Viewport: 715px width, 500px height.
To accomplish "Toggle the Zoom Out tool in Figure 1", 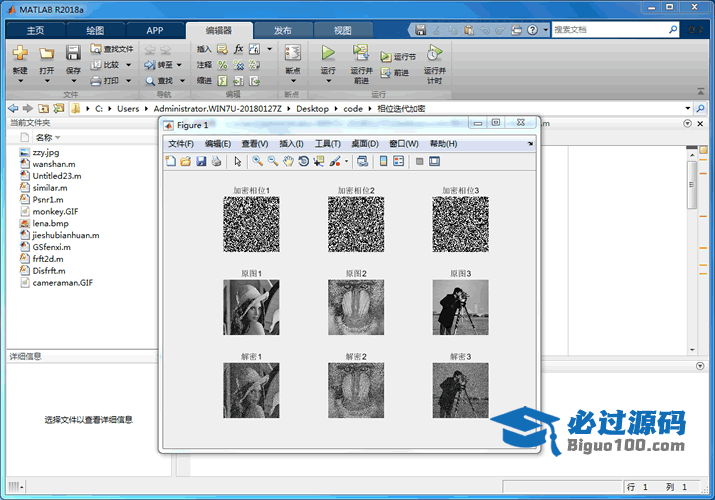I will point(273,161).
